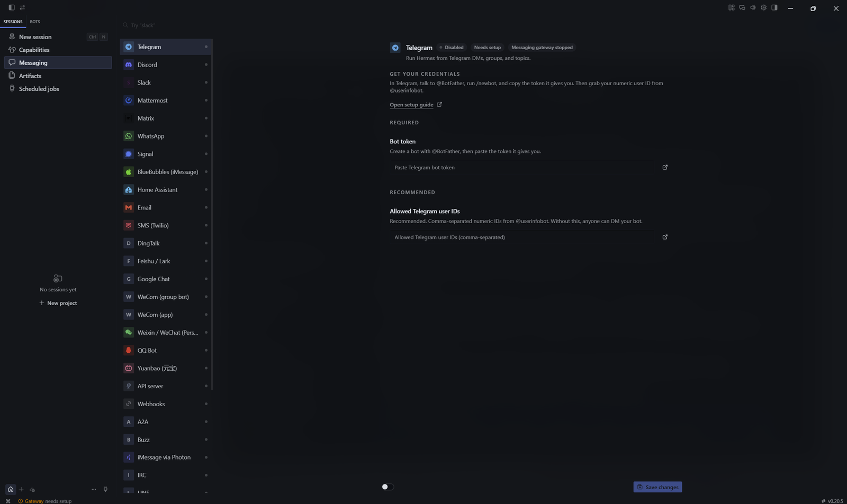
Task: Select the Mattermost platform icon
Action: tap(129, 100)
